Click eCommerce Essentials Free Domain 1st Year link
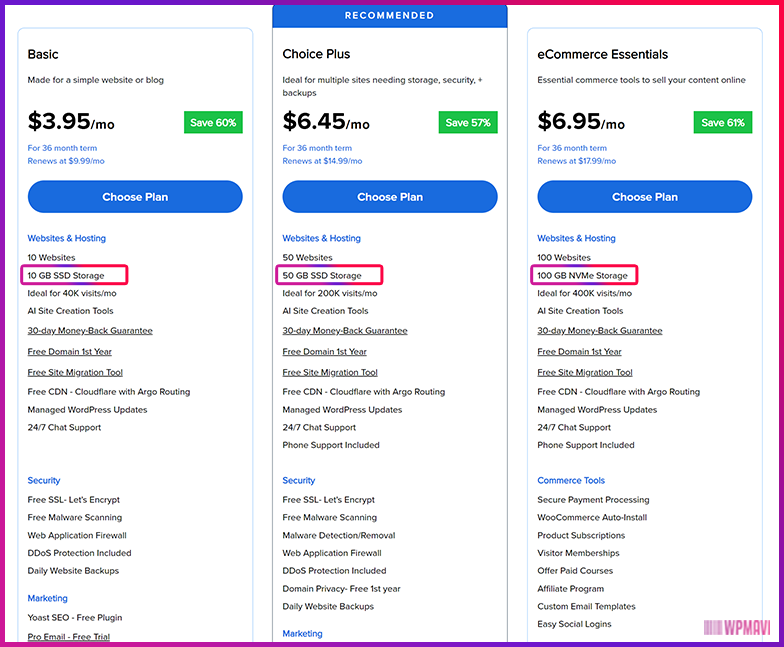784x647 pixels. click(x=580, y=352)
